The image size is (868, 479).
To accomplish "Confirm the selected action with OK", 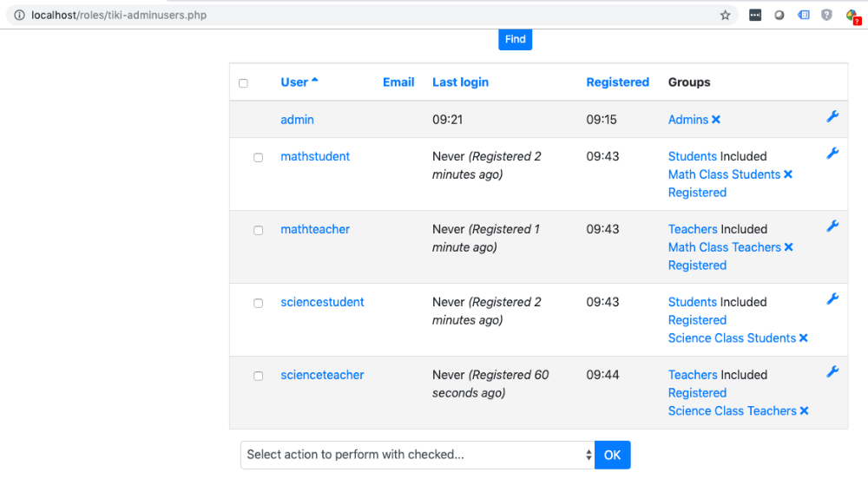I will point(612,455).
